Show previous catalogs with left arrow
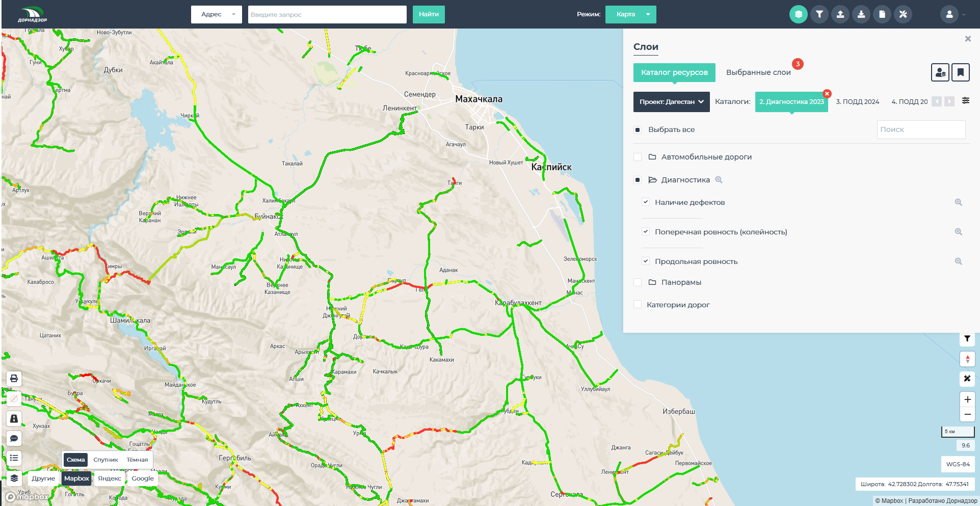 [937, 101]
